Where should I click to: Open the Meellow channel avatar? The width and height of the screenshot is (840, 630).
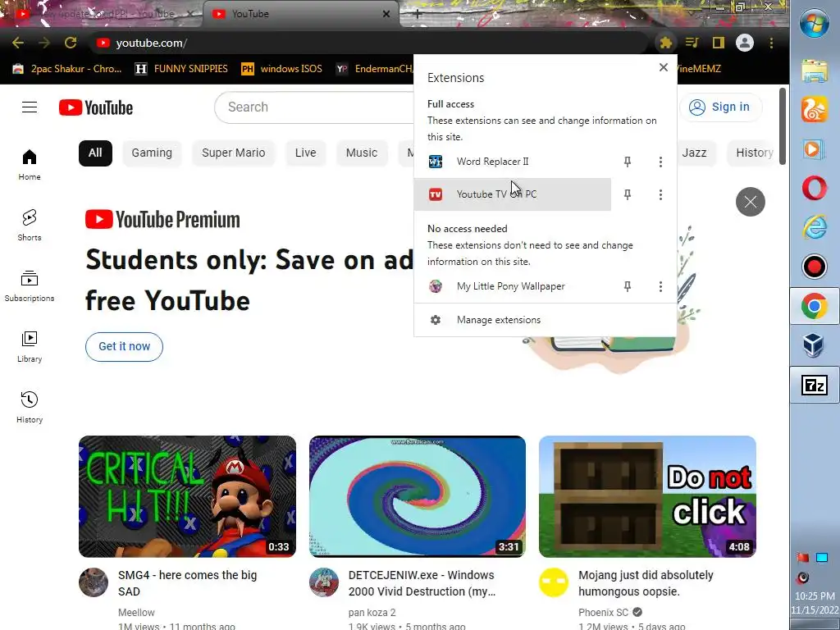(94, 582)
